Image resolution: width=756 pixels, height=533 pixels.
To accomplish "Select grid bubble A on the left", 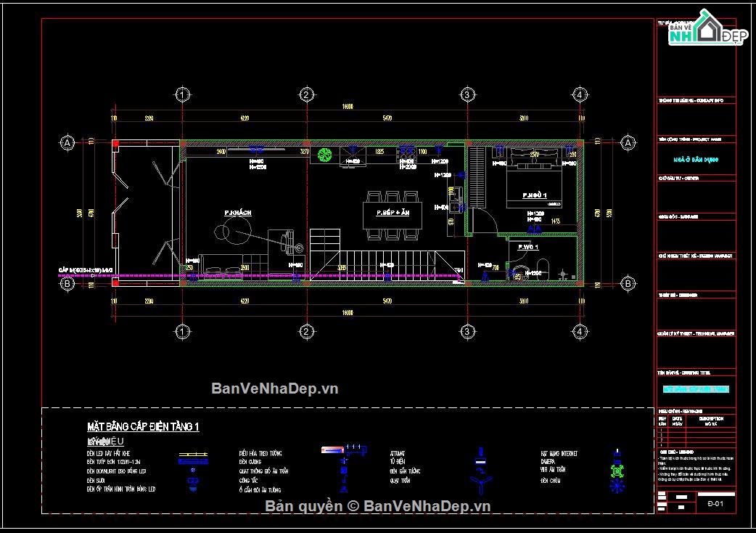I will [x=67, y=143].
